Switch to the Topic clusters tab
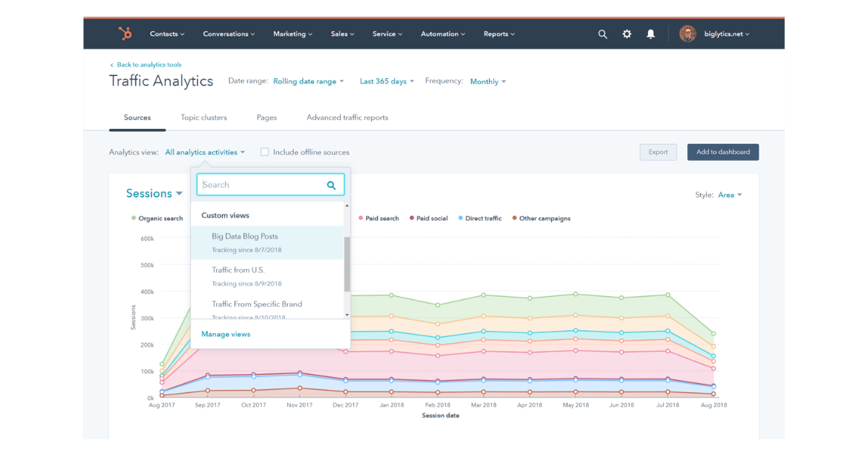The image size is (868, 456). (204, 117)
